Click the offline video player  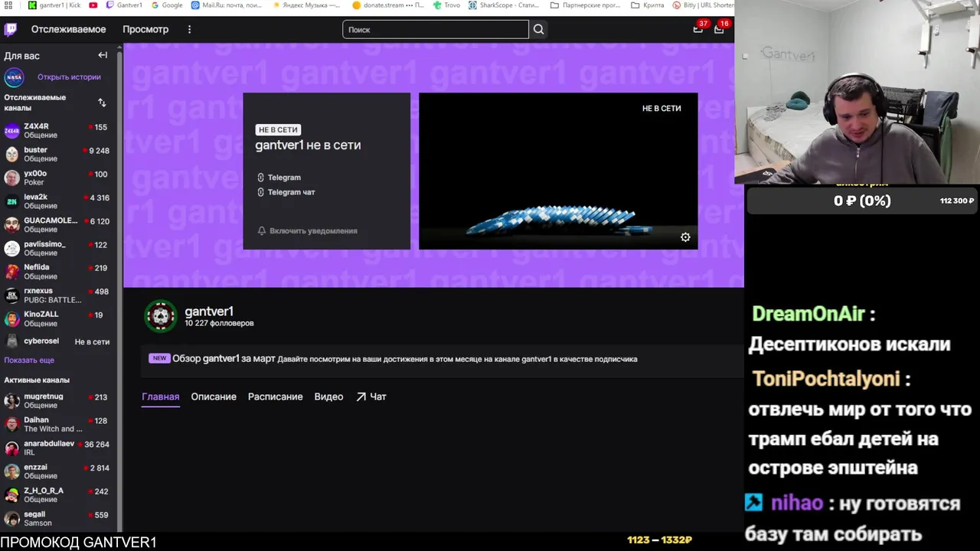click(558, 171)
